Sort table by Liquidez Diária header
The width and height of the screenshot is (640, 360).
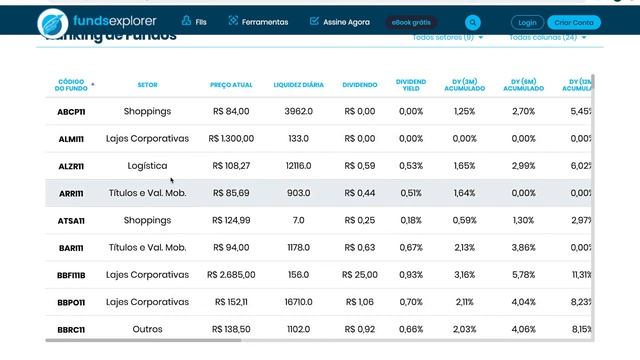tap(298, 85)
